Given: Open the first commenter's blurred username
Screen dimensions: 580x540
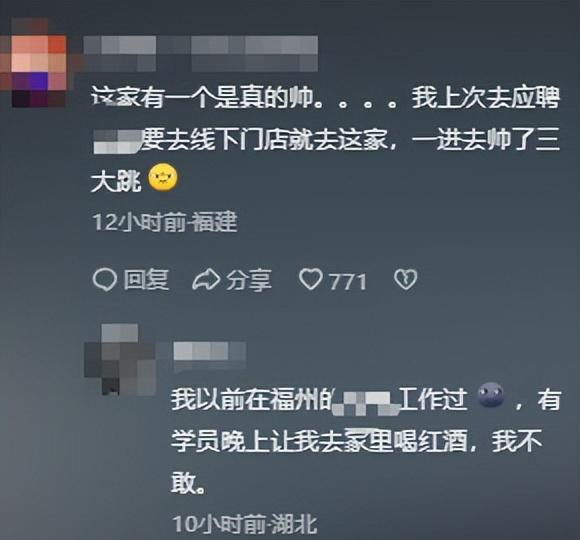Looking at the screenshot, I should 200,54.
